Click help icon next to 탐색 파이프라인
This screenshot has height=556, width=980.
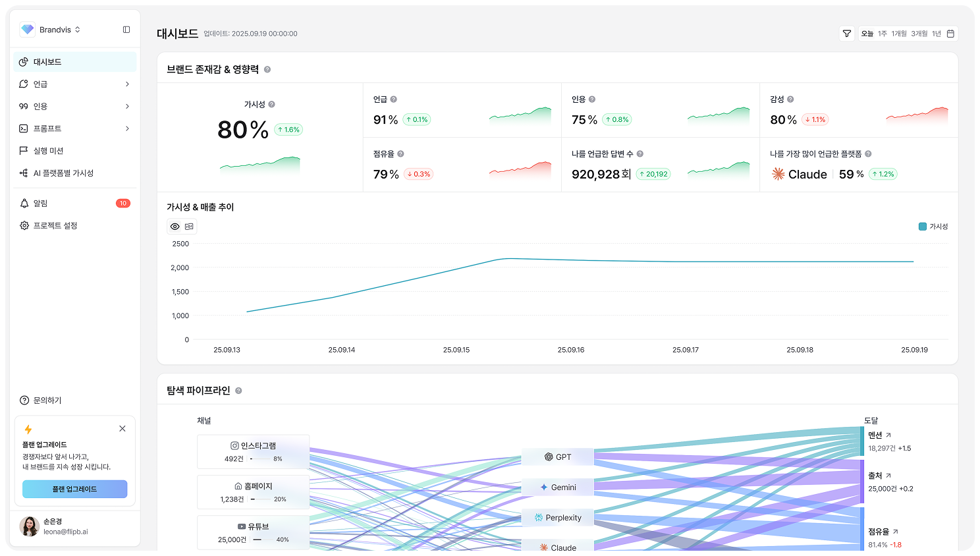point(238,391)
